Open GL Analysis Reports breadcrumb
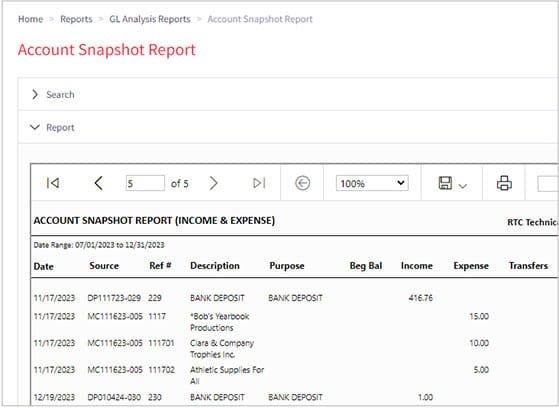Viewport: 559px width, 408px height. 150,19
